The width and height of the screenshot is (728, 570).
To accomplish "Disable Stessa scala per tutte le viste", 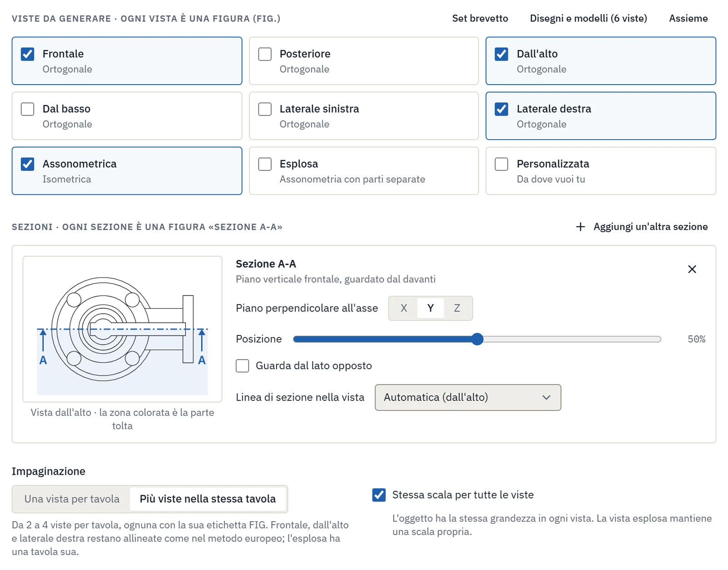I will click(379, 495).
